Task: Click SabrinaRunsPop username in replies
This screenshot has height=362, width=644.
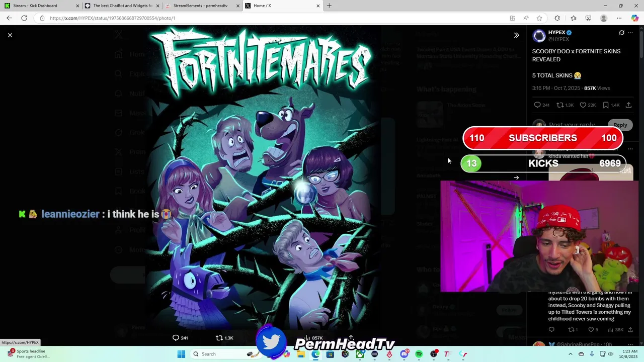Action: pyautogui.click(x=579, y=344)
